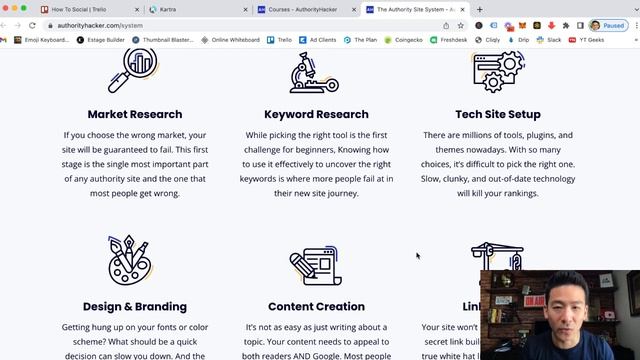Open the Ad Clients bookmark
Image resolution: width=640 pixels, height=360 pixels.
[x=318, y=40]
